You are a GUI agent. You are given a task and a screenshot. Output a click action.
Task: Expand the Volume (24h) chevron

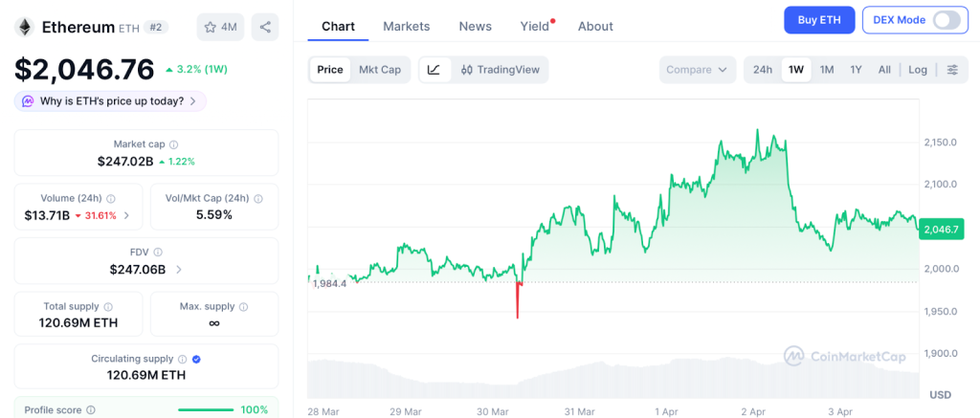coord(126,215)
